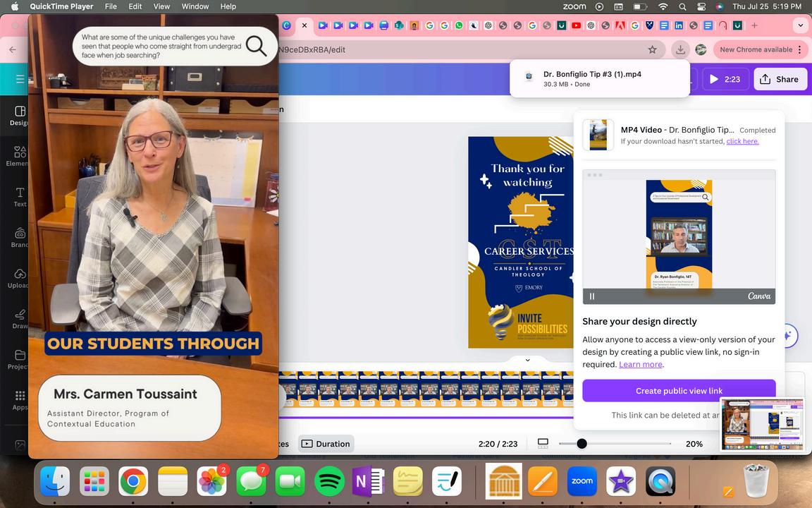812x508 pixels.
Task: Open the QuickTime Player Edit menu
Action: (135, 6)
